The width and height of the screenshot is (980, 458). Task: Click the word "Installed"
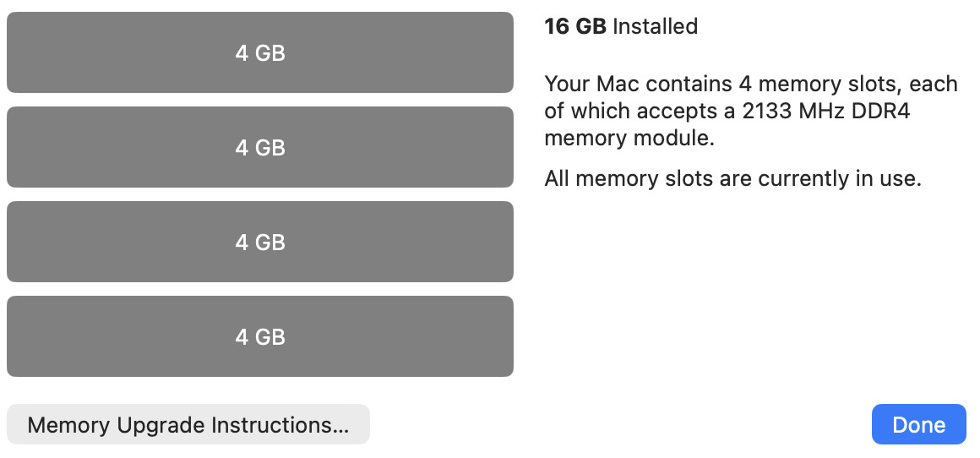655,26
